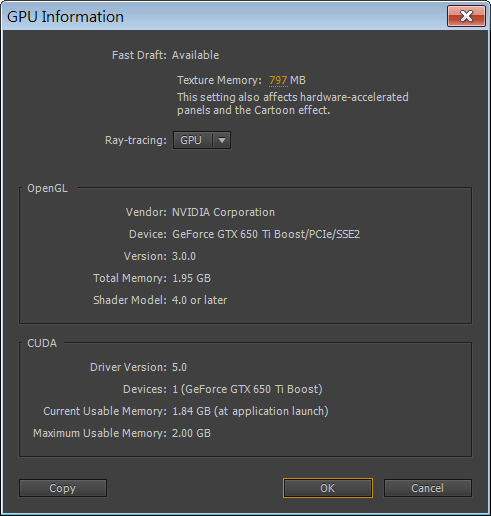Click the 'Ray-tracing:' label
Image resolution: width=491 pixels, height=516 pixels.
click(136, 140)
